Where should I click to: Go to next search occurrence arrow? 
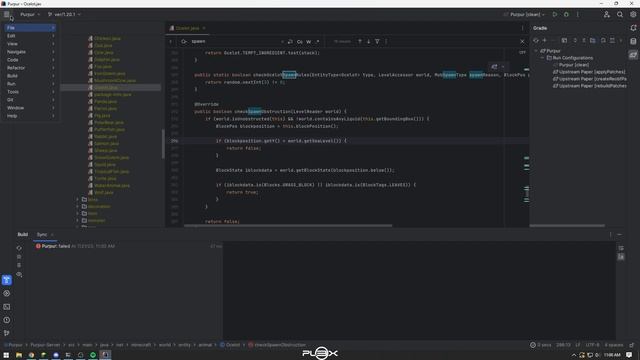[x=369, y=41]
